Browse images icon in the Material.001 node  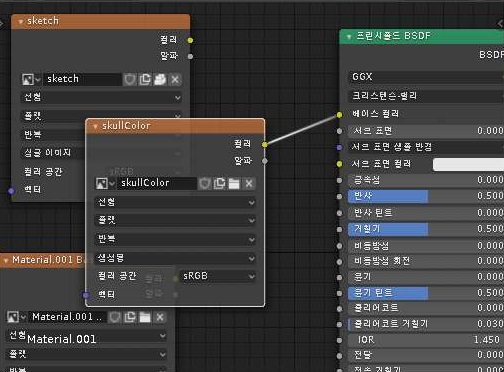pos(16,317)
